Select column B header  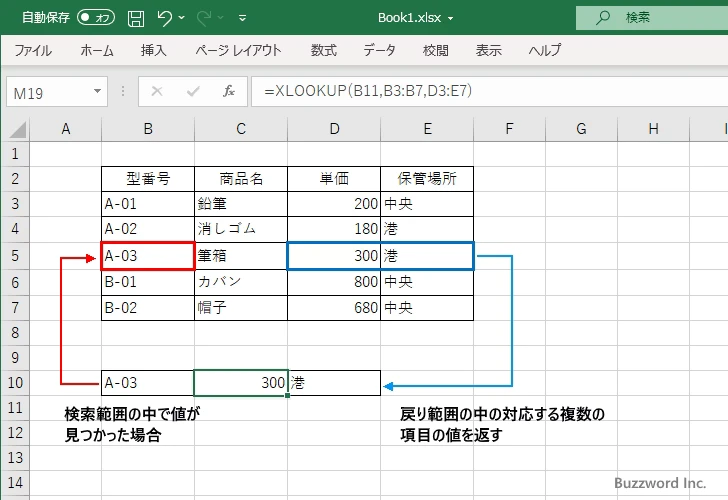[x=148, y=129]
